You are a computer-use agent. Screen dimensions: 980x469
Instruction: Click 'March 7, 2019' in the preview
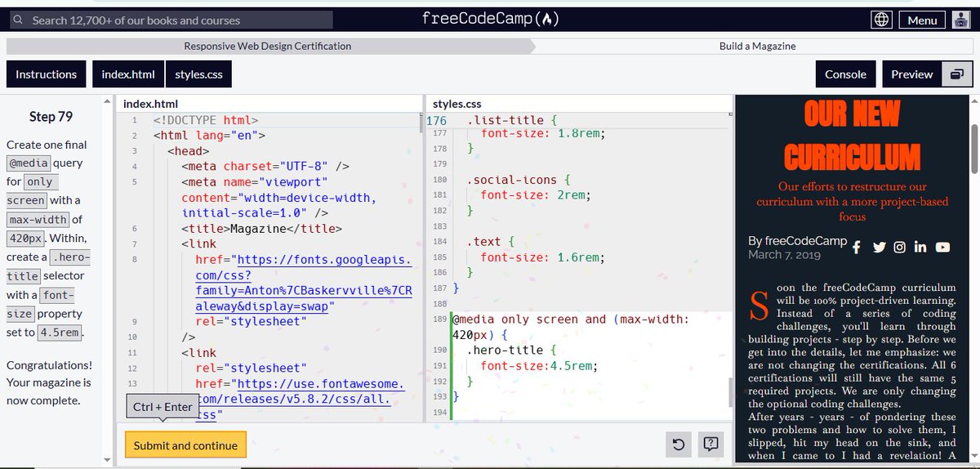point(784,255)
